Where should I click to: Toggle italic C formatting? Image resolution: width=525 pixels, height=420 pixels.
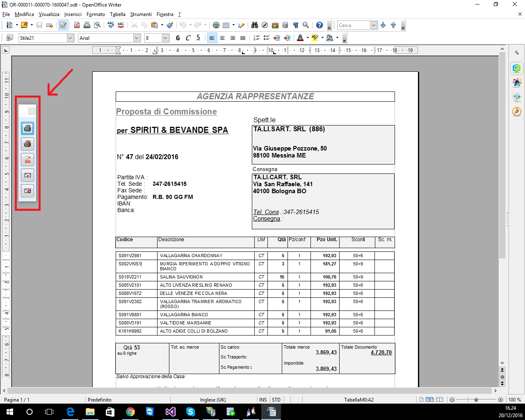tap(188, 38)
